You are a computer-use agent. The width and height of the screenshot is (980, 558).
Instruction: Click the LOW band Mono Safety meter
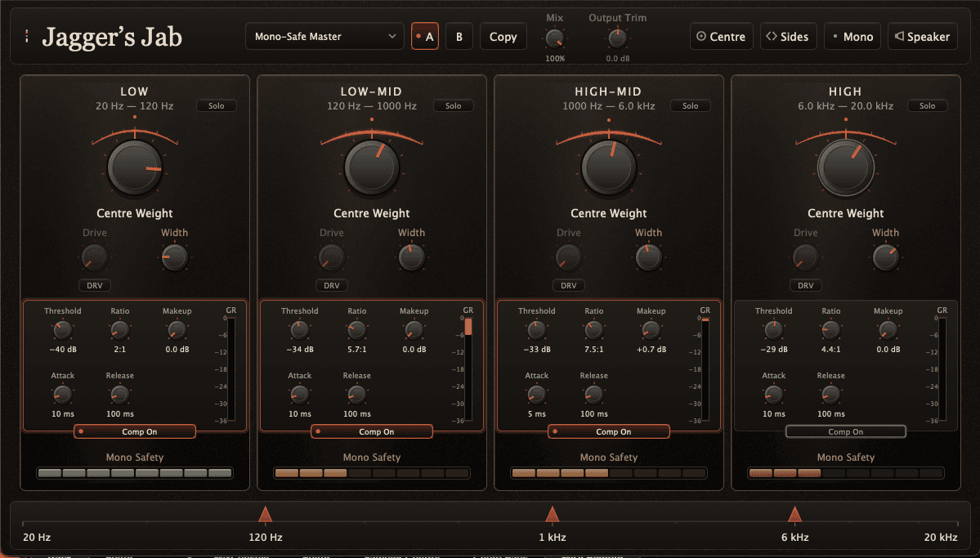click(x=134, y=473)
